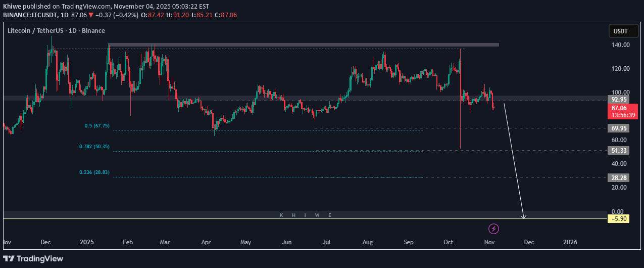Click the 2026 label on the time axis
Image resolution: width=644 pixels, height=268 pixels.
pyautogui.click(x=570, y=242)
